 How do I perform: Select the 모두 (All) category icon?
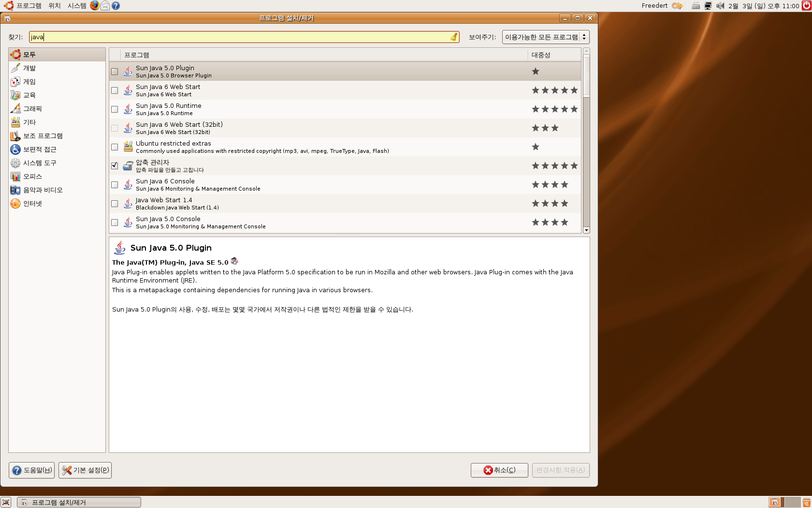[15, 55]
